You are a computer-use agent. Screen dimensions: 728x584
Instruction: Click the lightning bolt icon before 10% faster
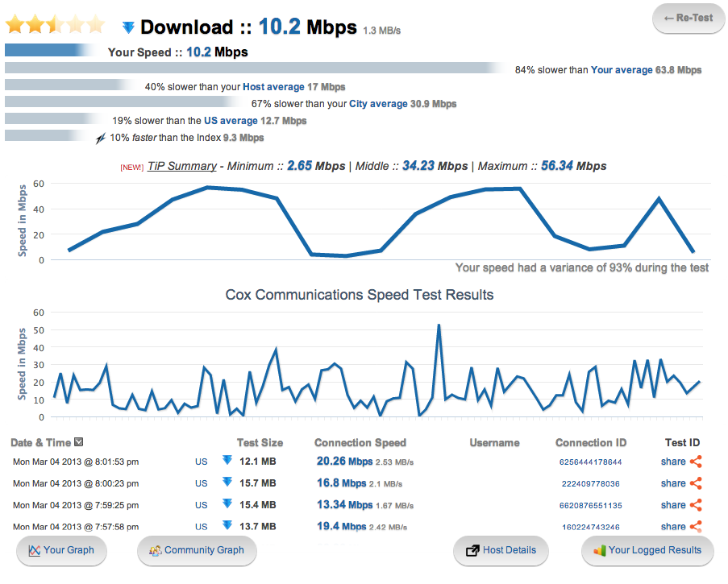pos(101,138)
